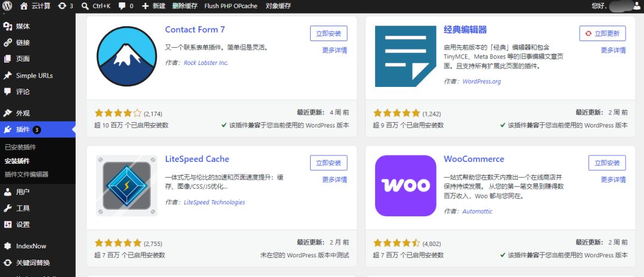644x277 pixels.
Task: Open 更多详情 for 经典编辑器
Action: click(x=613, y=50)
